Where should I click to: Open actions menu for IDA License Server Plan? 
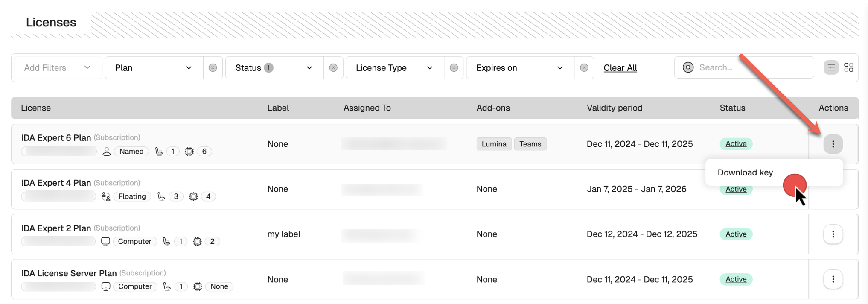pos(833,279)
